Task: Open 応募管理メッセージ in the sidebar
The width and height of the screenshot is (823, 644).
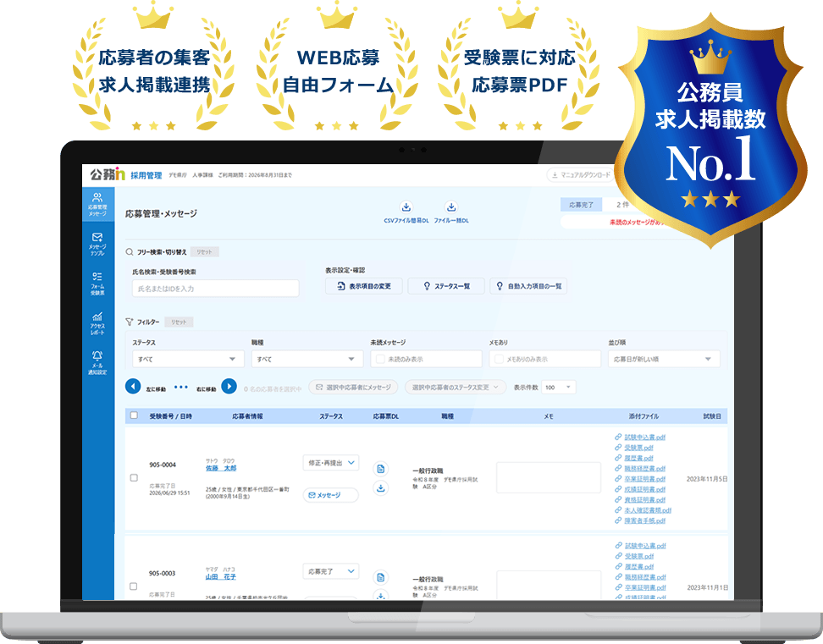Action: pos(97,204)
